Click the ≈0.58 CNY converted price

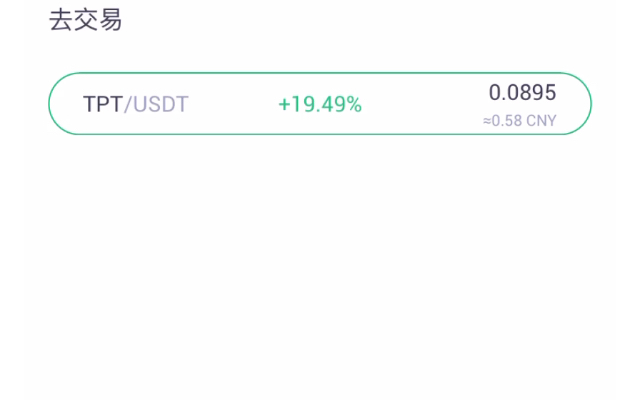[x=520, y=121]
